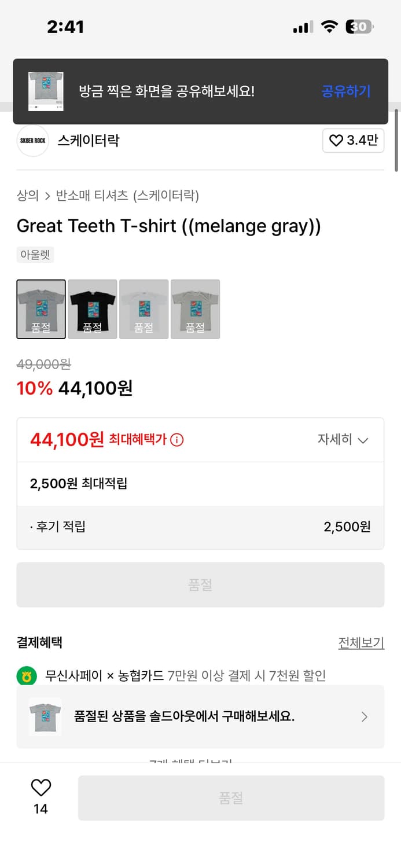Open 전체보기 in payment benefits
The height and width of the screenshot is (868, 401).
coord(361,642)
